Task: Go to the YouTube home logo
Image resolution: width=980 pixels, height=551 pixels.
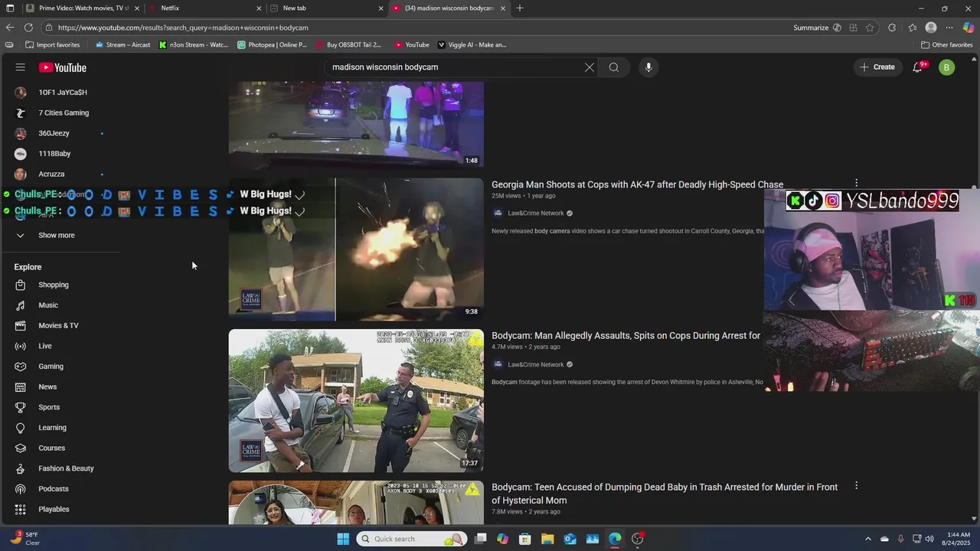Action: tap(63, 67)
